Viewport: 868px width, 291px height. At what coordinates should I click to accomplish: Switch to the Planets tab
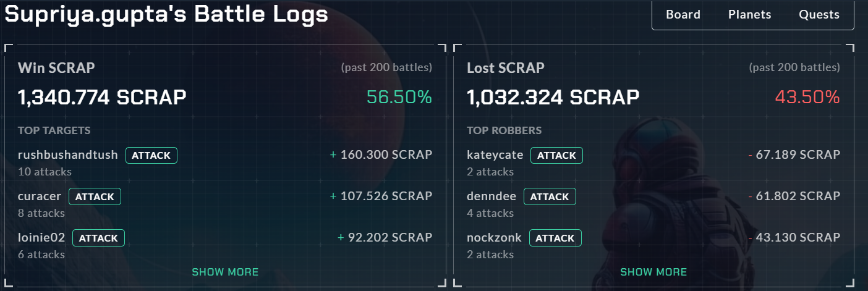pyautogui.click(x=749, y=15)
